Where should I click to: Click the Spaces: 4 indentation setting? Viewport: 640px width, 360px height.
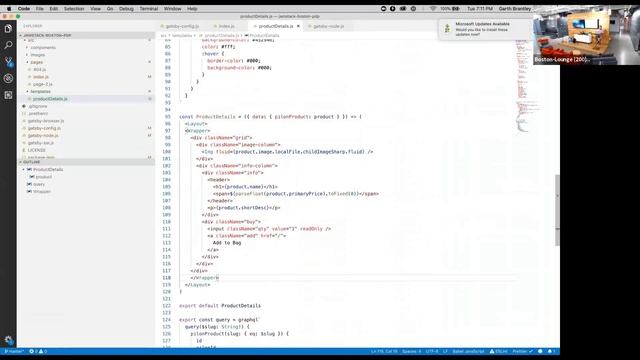point(411,351)
